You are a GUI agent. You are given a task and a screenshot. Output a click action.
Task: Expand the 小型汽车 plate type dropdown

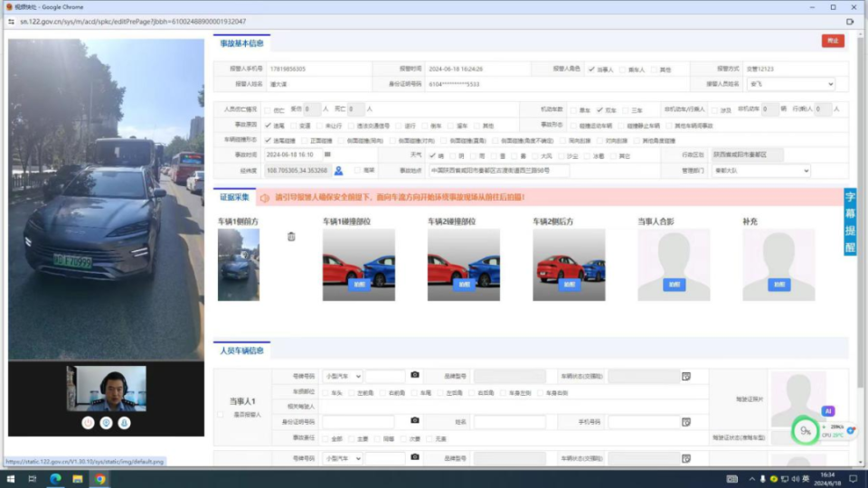pyautogui.click(x=343, y=376)
